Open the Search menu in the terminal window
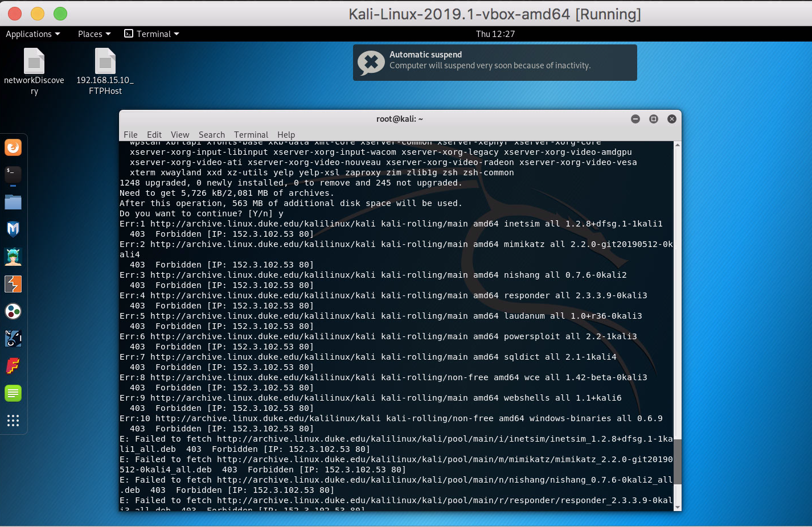812x527 pixels. 211,134
